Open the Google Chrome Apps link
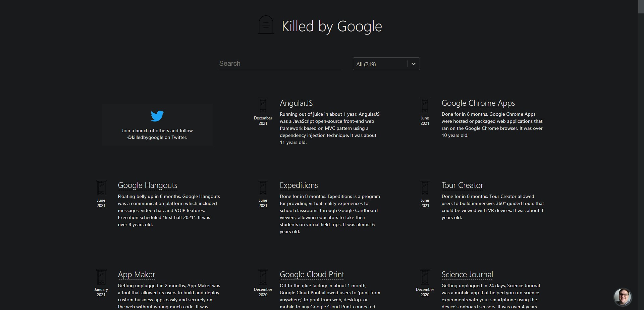644x310 pixels. coord(478,103)
